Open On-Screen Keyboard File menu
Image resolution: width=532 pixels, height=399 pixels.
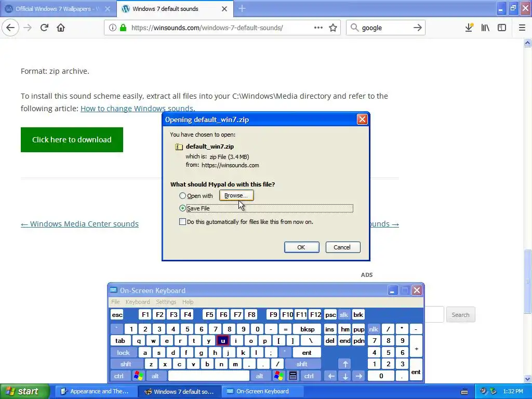pos(115,302)
